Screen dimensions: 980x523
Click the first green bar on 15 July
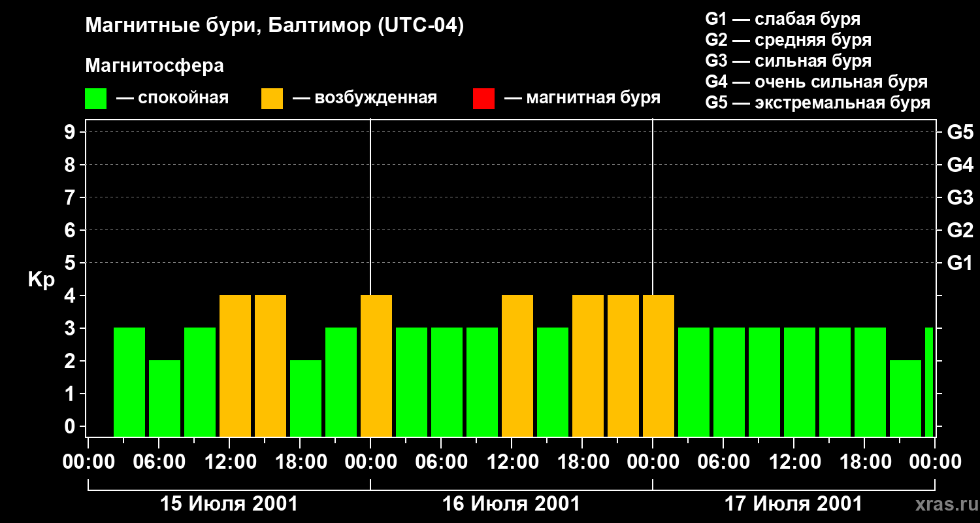coord(129,382)
